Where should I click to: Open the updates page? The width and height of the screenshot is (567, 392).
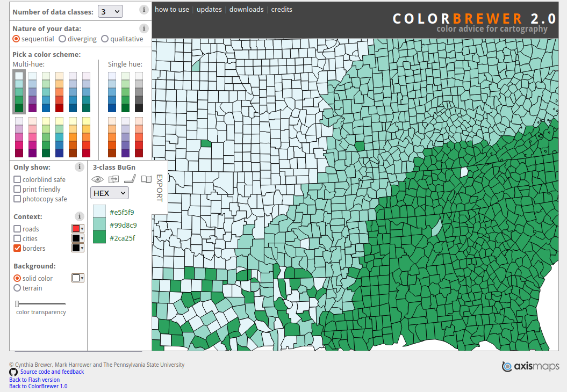(209, 9)
